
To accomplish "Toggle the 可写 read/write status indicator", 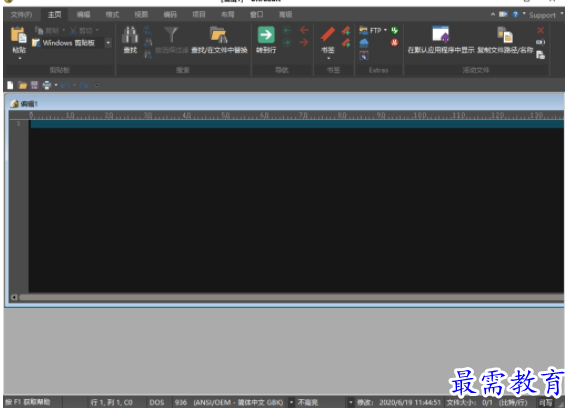I will [x=546, y=403].
